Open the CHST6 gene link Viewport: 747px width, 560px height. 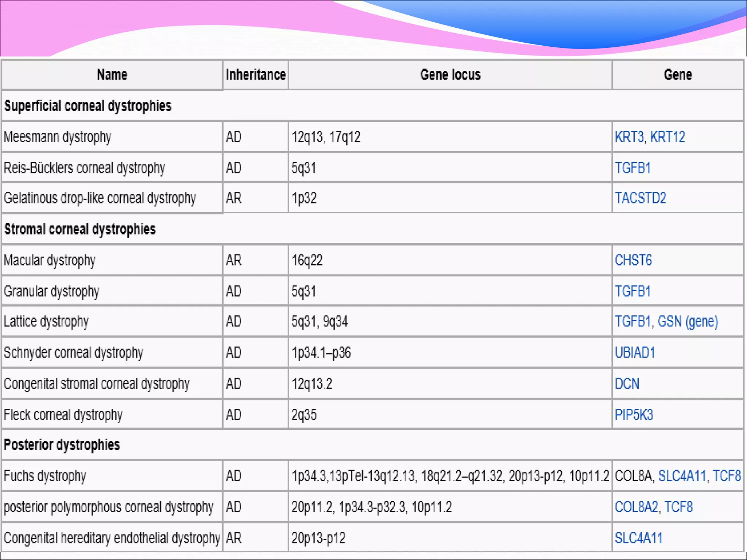pos(633,260)
